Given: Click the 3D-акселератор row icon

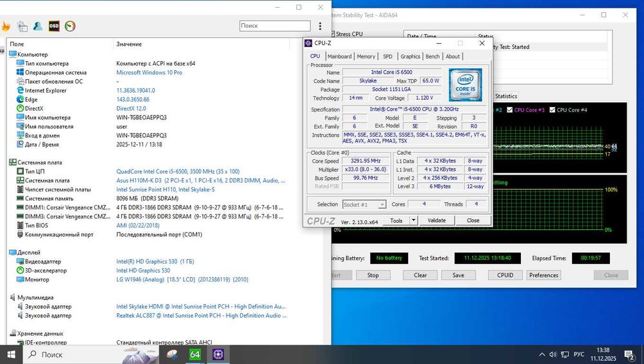Looking at the screenshot, I should pos(20,271).
